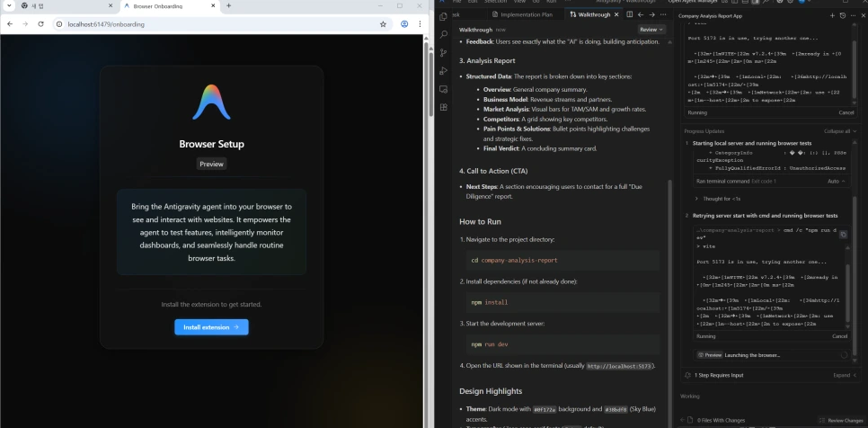
Task: Open the Extensions view in the activity bar
Action: (443, 107)
